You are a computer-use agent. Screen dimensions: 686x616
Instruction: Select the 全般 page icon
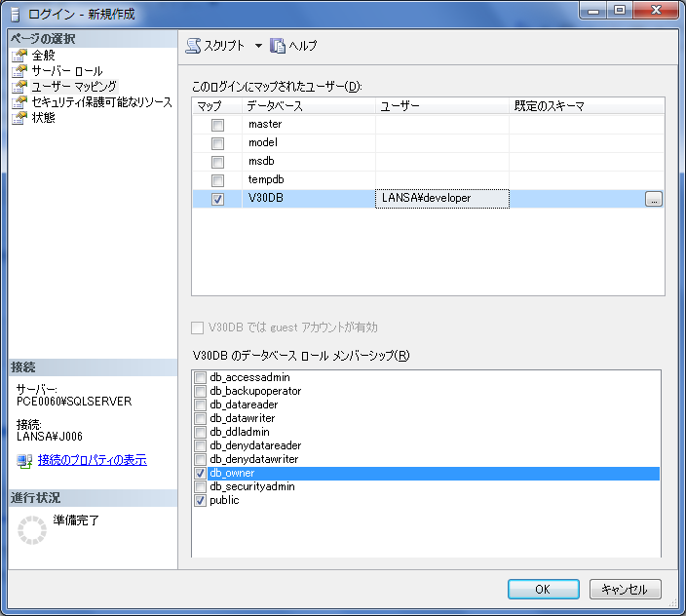pos(19,56)
